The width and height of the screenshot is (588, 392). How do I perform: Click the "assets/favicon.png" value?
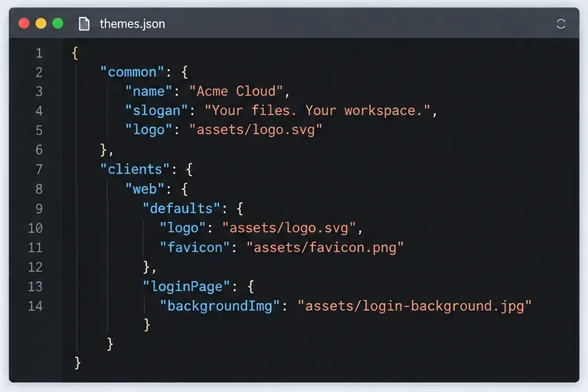(325, 247)
